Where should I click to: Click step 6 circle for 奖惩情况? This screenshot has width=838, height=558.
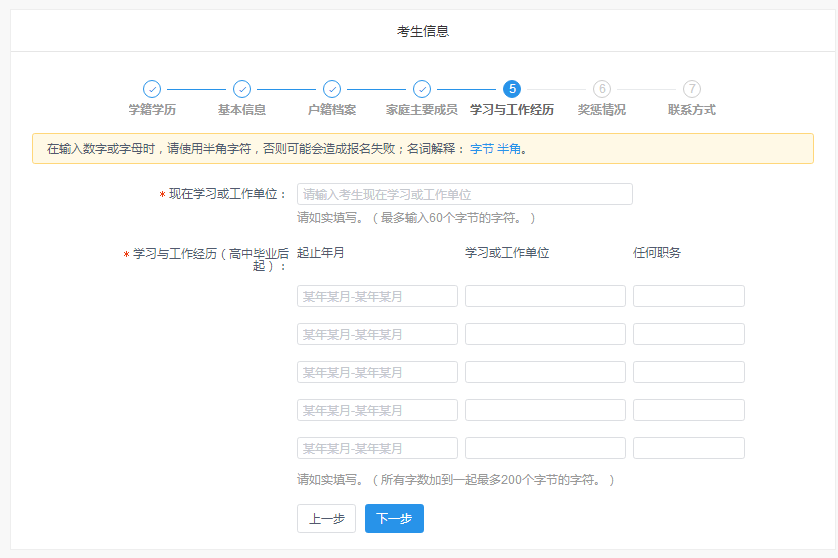coord(602,89)
